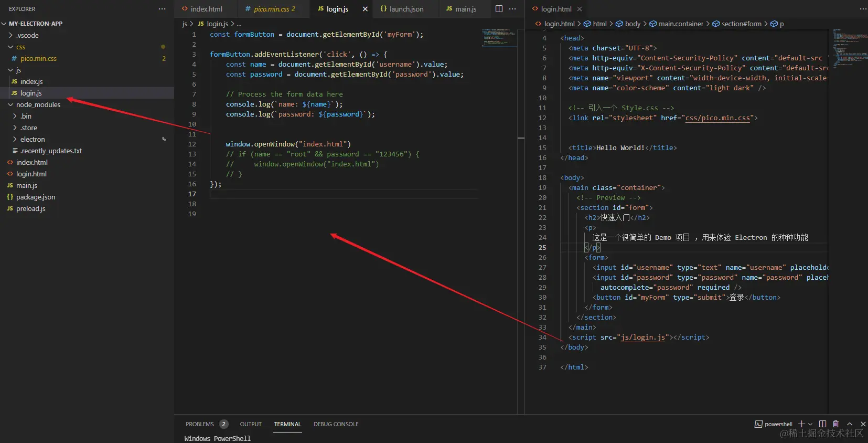Open package.json from the explorer tree
Viewport: 868px width, 443px height.
point(87,197)
